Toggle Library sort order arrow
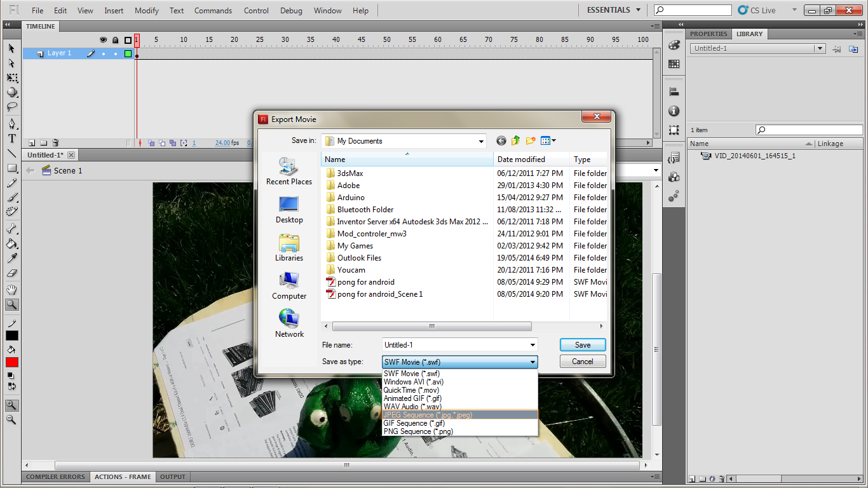The height and width of the screenshot is (488, 868). [809, 144]
